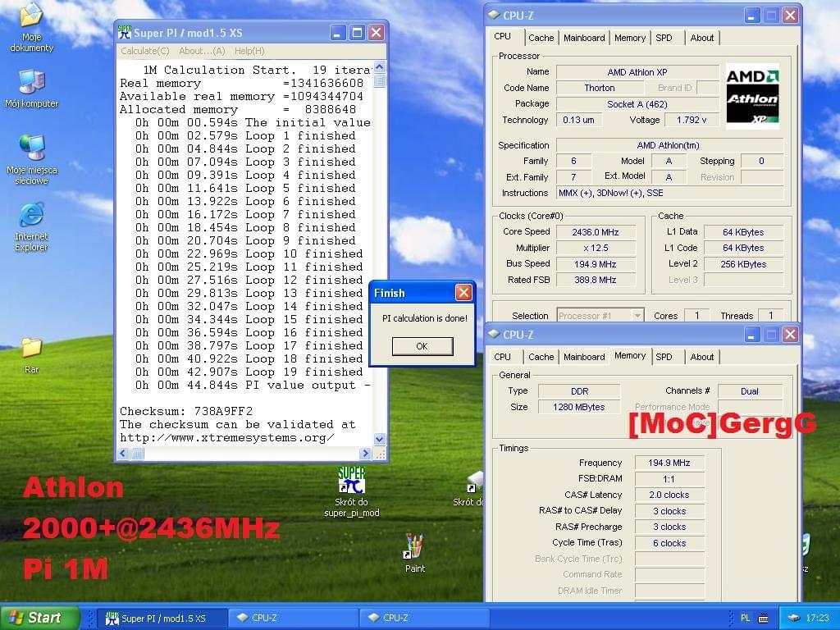Activate the second CPU-Z taskbar button
Viewport: 840px width, 630px height.
pos(423,619)
